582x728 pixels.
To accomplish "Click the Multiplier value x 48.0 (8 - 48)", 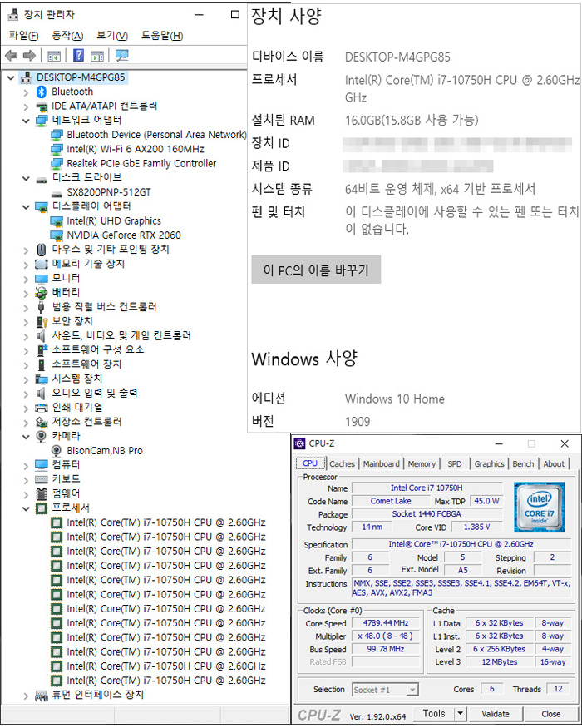I will 386,636.
